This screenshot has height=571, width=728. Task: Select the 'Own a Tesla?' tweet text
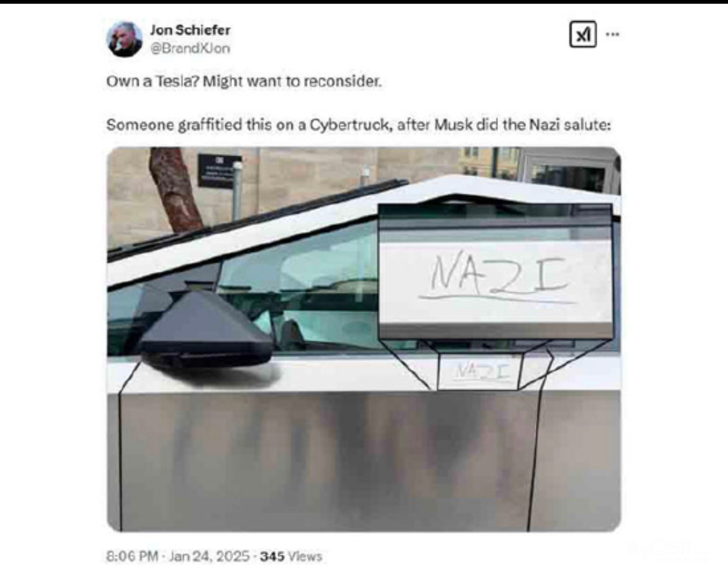coord(244,81)
